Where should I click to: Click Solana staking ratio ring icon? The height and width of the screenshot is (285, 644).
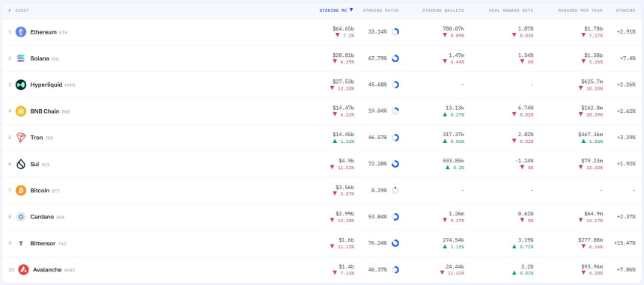[395, 58]
